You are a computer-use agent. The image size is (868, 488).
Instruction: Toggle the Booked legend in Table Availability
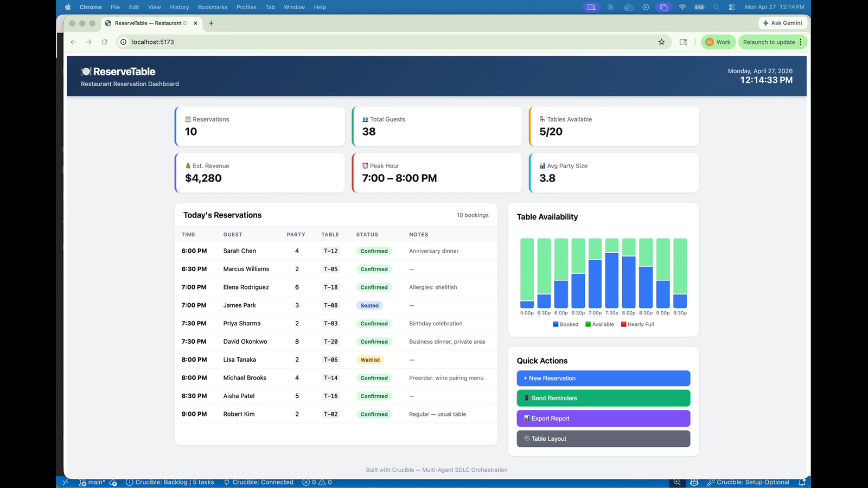click(566, 324)
